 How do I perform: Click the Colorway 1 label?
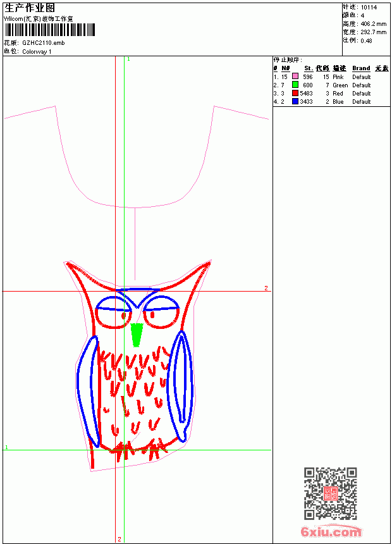(x=37, y=52)
